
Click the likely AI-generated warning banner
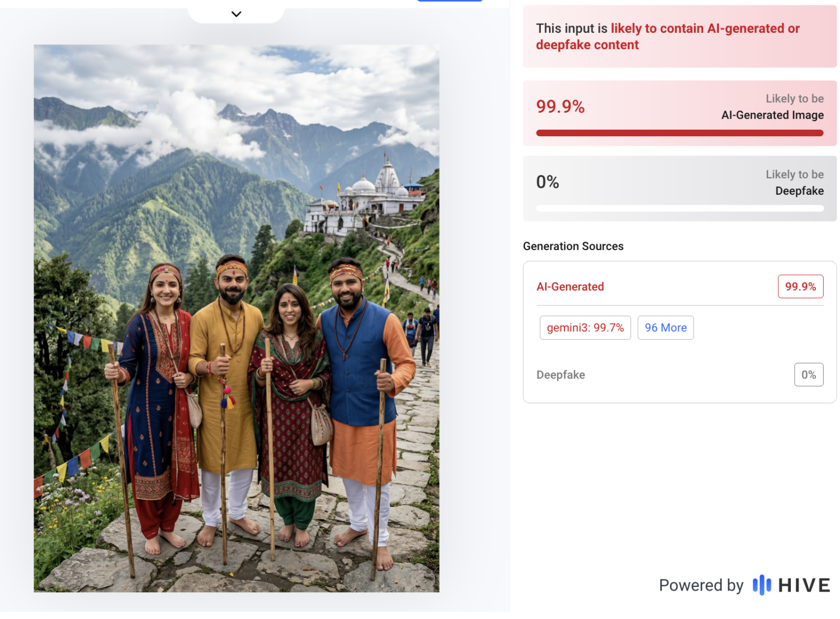point(679,37)
